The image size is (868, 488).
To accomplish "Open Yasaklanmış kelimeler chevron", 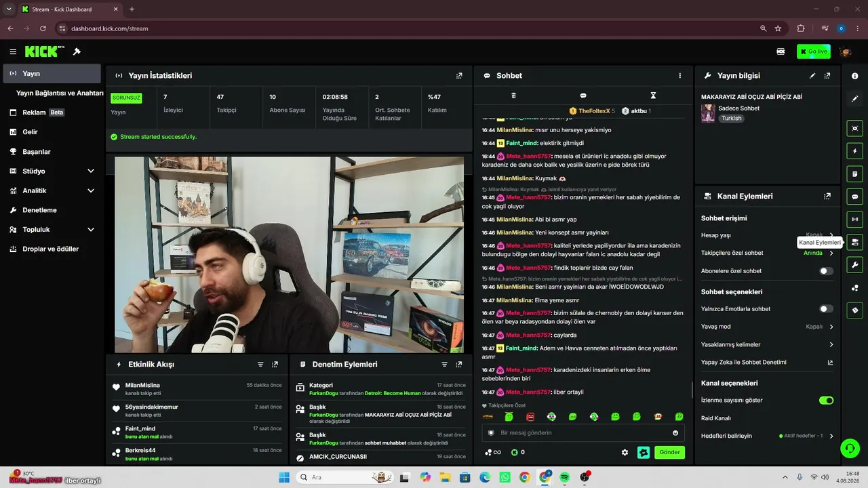I will point(831,345).
